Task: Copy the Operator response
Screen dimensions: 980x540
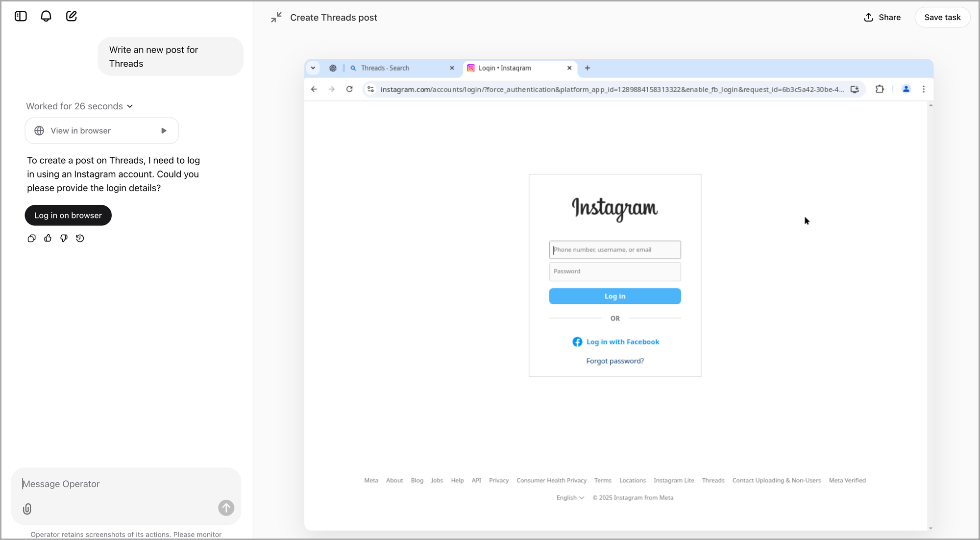Action: (31, 238)
